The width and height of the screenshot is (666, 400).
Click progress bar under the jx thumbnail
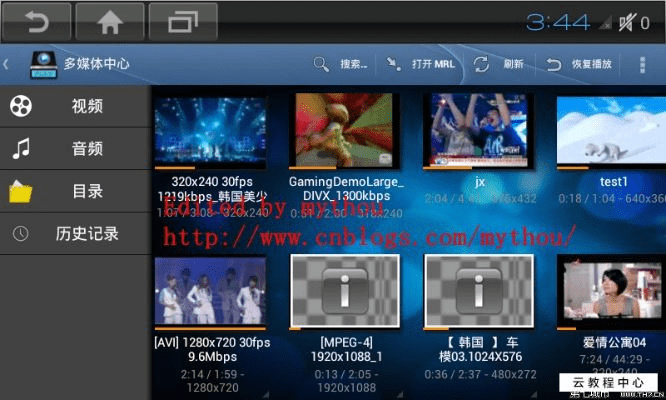pos(479,168)
